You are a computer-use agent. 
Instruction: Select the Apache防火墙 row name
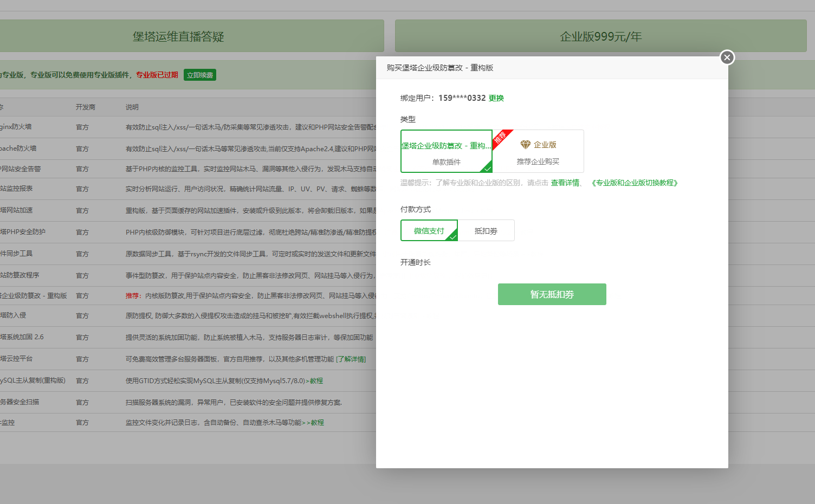point(18,148)
